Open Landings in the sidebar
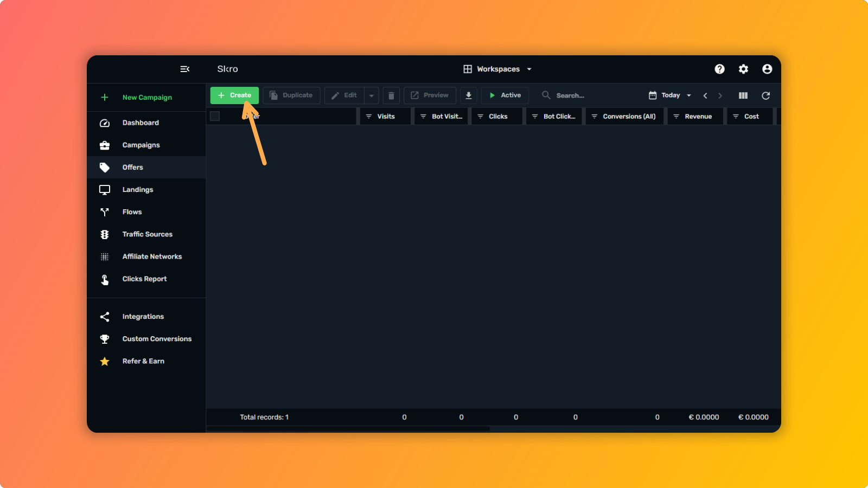Image resolution: width=868 pixels, height=488 pixels. click(146, 190)
